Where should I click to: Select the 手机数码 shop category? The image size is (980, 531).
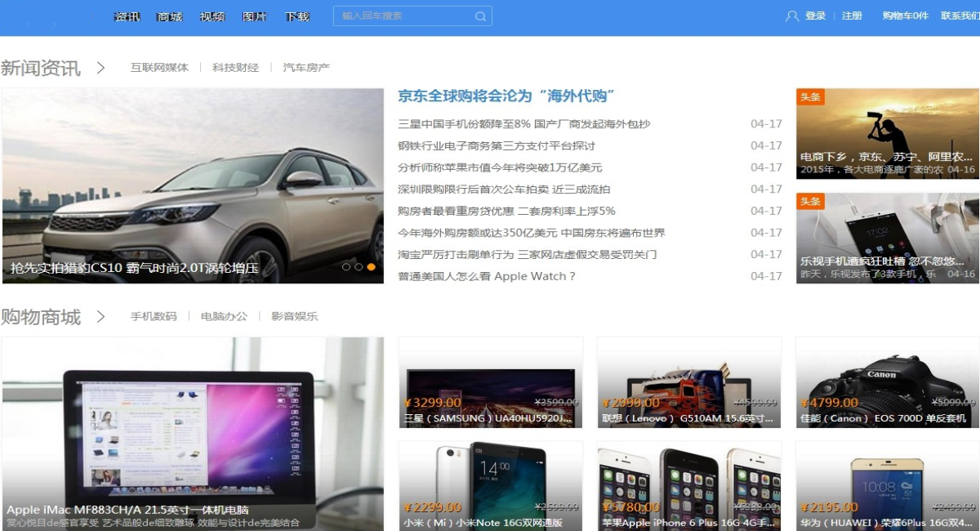[154, 316]
